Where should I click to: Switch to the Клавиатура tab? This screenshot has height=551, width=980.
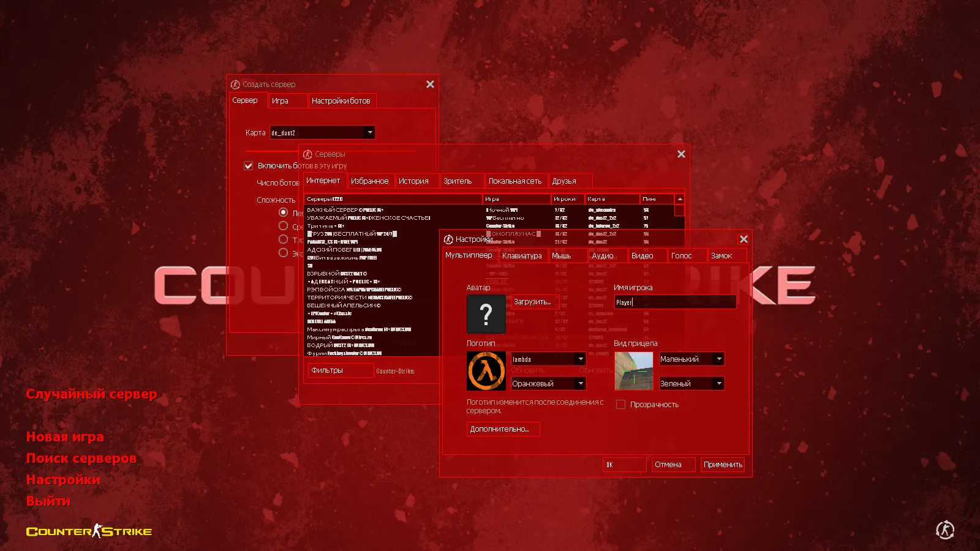[x=522, y=255]
